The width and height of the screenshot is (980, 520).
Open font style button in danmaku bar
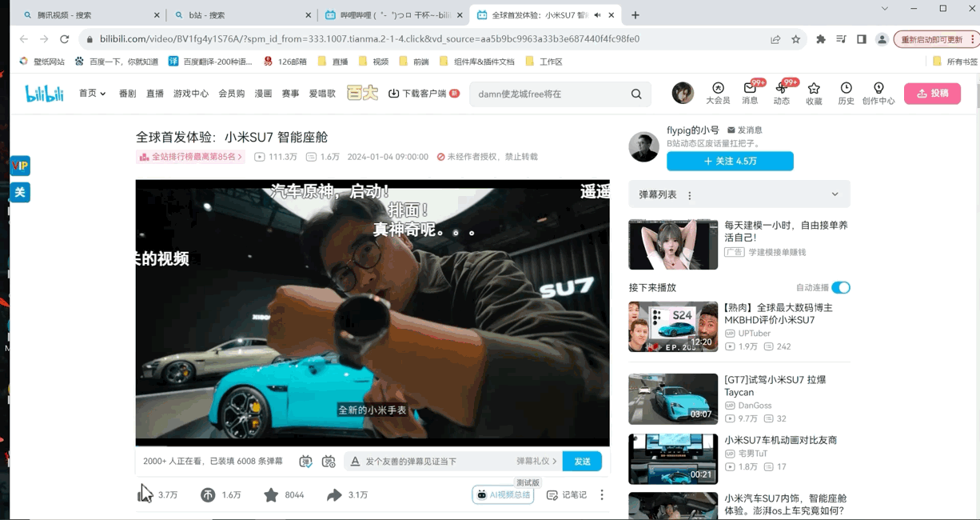pos(355,462)
